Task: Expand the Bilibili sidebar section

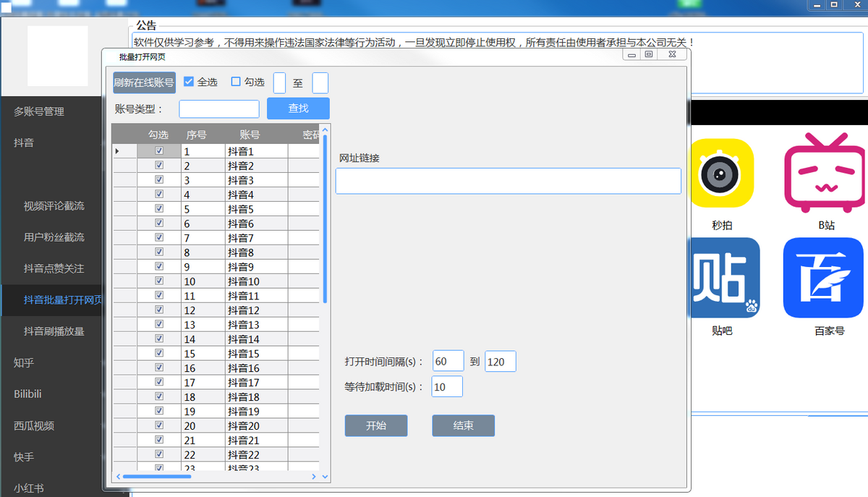Action: pos(27,394)
